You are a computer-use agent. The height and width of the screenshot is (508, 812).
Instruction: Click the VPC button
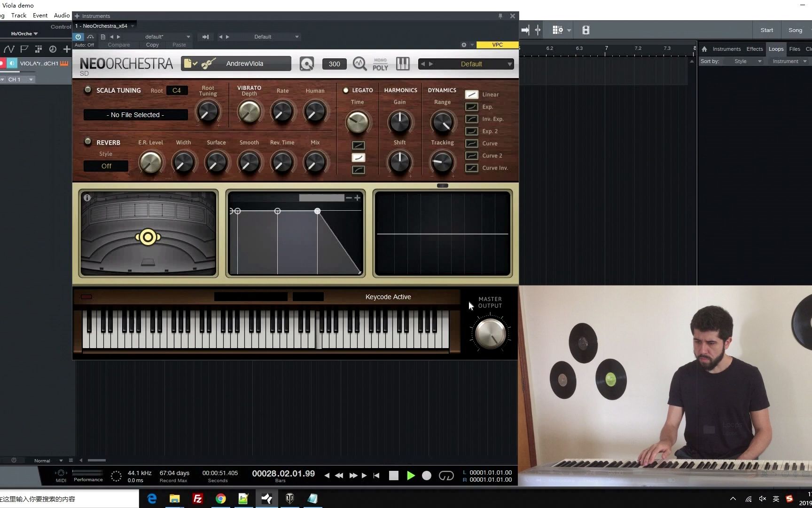click(x=497, y=45)
